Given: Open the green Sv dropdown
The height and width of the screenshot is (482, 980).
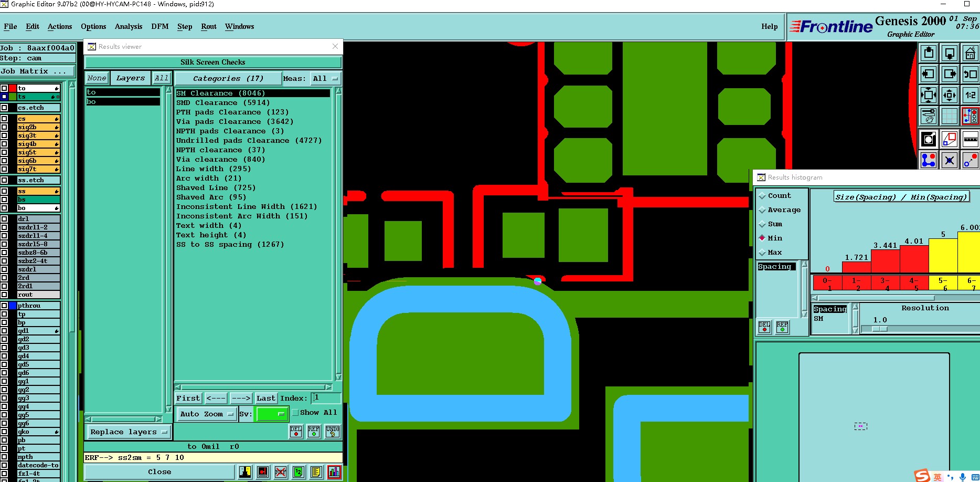Looking at the screenshot, I should [x=271, y=414].
